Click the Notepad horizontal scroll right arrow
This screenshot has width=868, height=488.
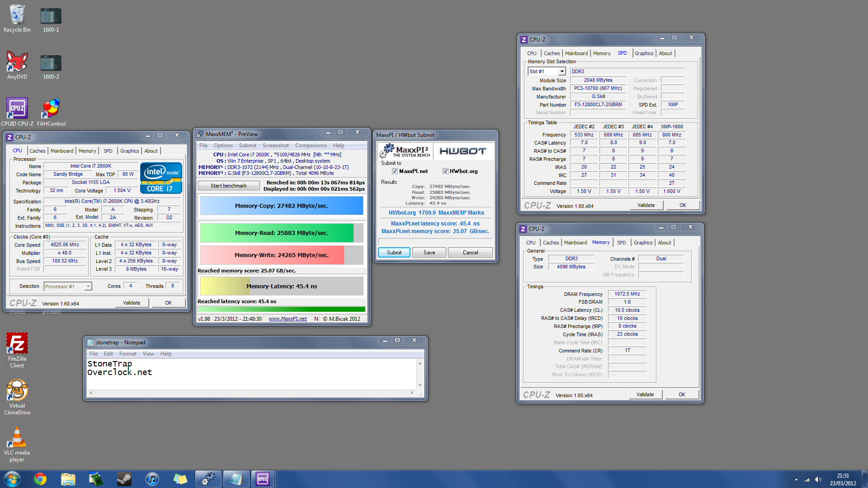point(412,393)
